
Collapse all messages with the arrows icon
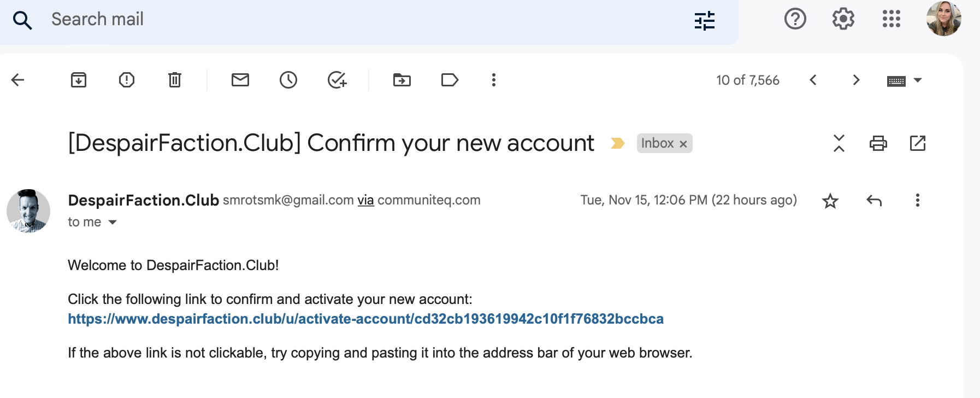(x=839, y=143)
